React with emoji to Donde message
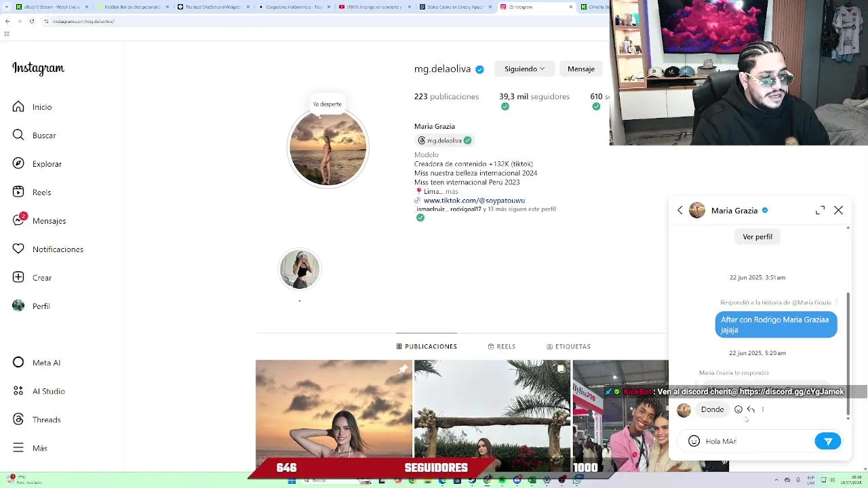This screenshot has height=488, width=868. [738, 409]
